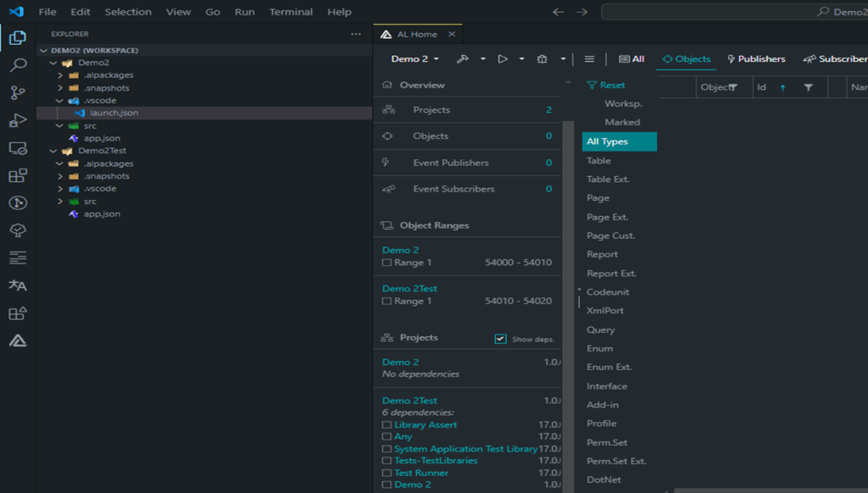Open the outline lines icon in activity bar
The width and height of the screenshot is (868, 493).
18,258
